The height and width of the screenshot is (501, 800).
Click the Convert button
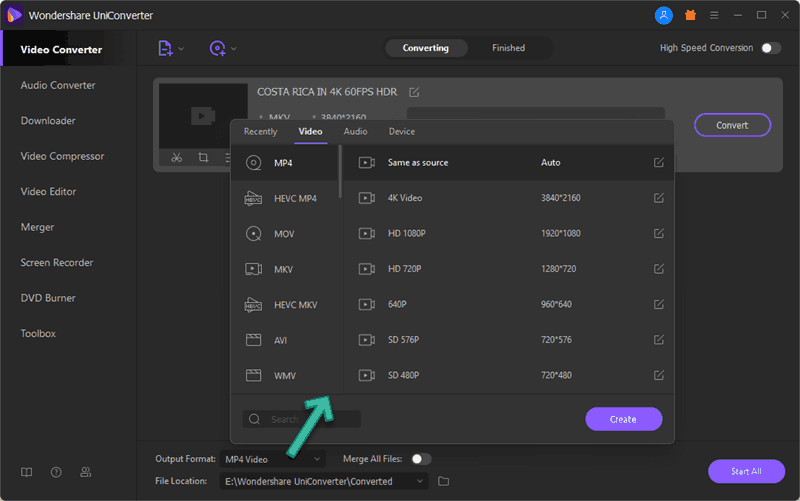pos(732,125)
